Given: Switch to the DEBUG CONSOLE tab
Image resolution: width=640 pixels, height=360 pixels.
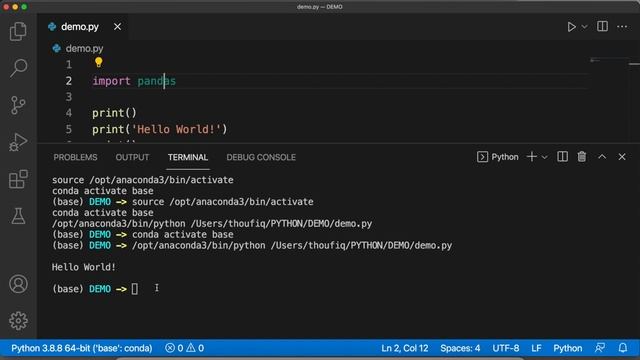Looking at the screenshot, I should click(x=261, y=158).
